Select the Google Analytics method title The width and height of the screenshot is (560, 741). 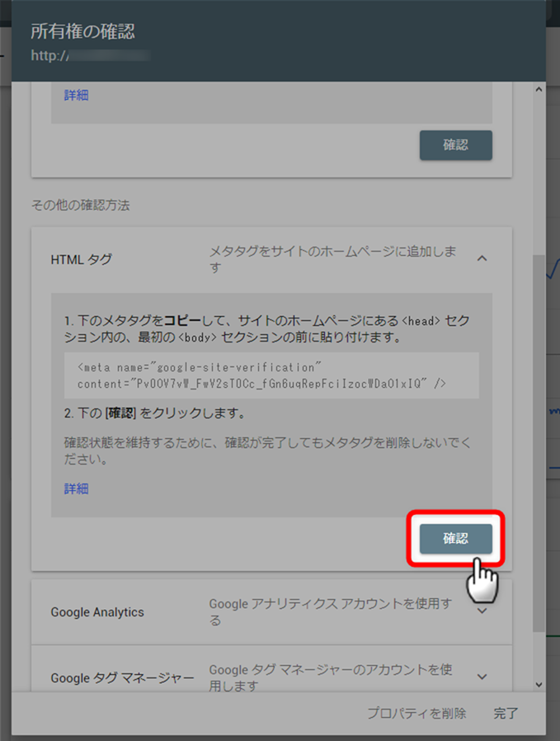(97, 612)
